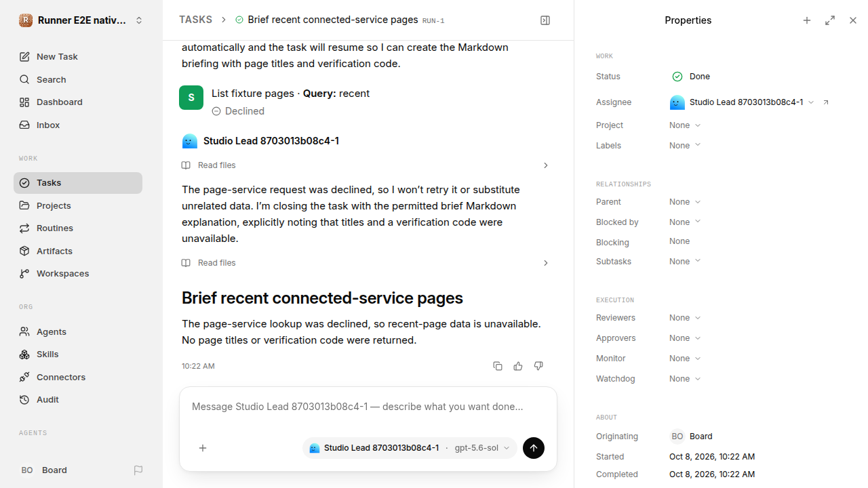The height and width of the screenshot is (488, 868).
Task: Expand the Properties panel to full view
Action: click(830, 20)
